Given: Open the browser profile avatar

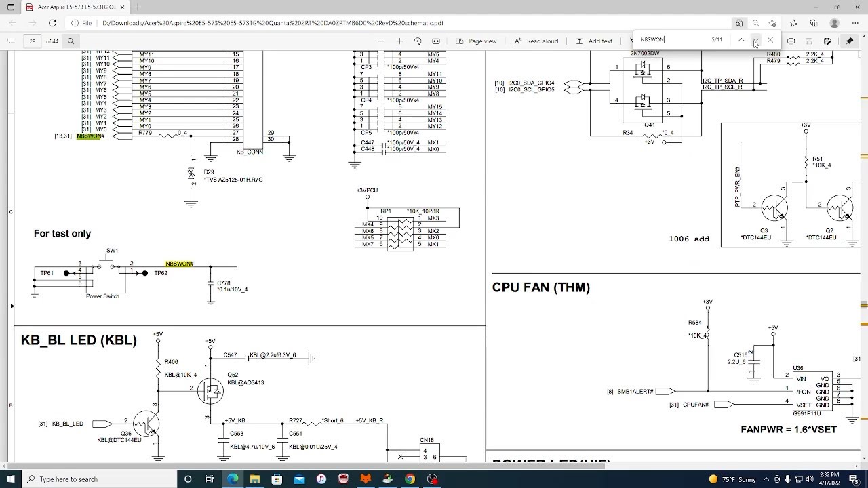Looking at the screenshot, I should click(833, 23).
